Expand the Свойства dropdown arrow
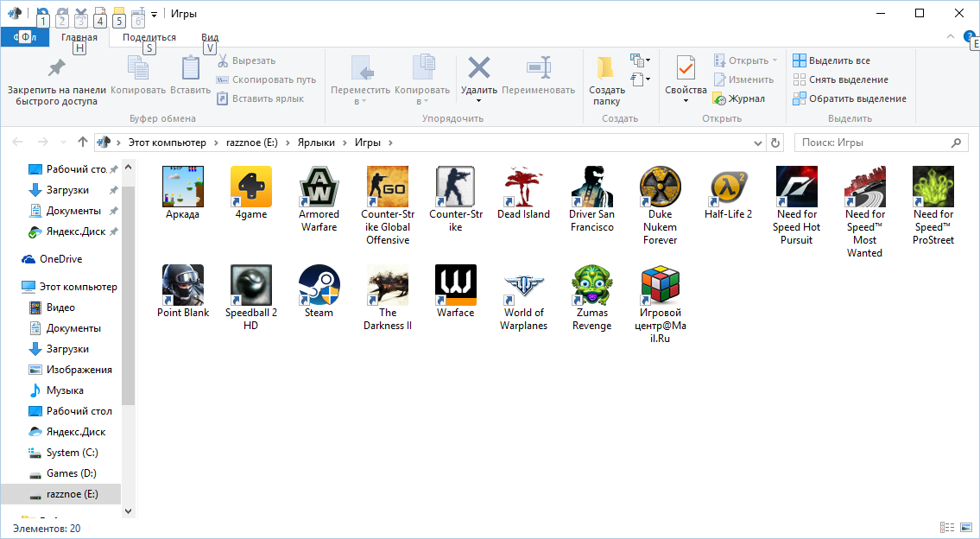980x539 pixels. click(x=686, y=101)
